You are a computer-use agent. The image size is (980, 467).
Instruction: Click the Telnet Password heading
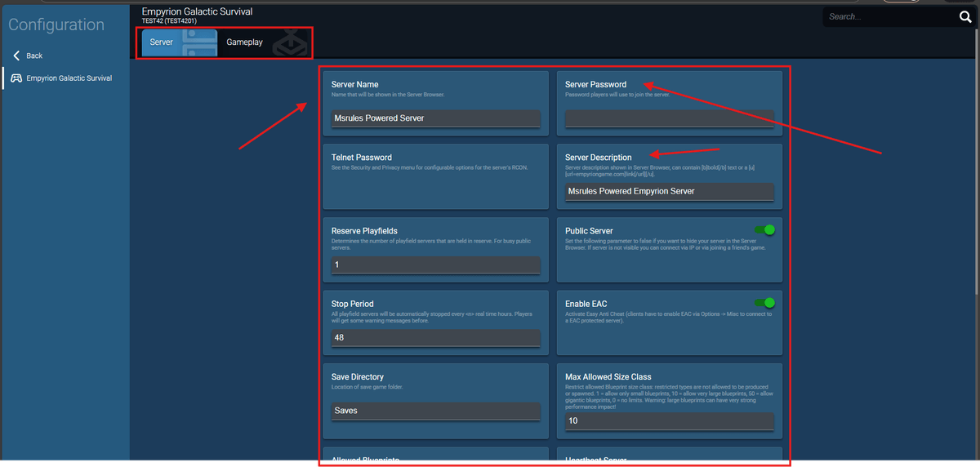(362, 158)
